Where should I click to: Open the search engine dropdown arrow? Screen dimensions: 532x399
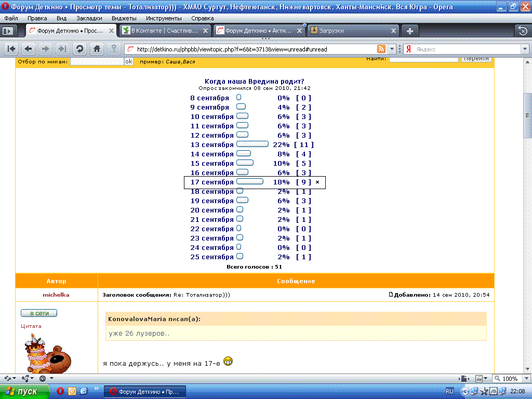coord(525,49)
